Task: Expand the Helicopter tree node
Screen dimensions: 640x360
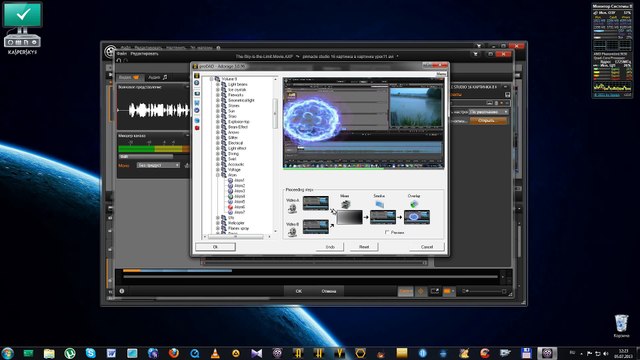Action: pos(218,223)
